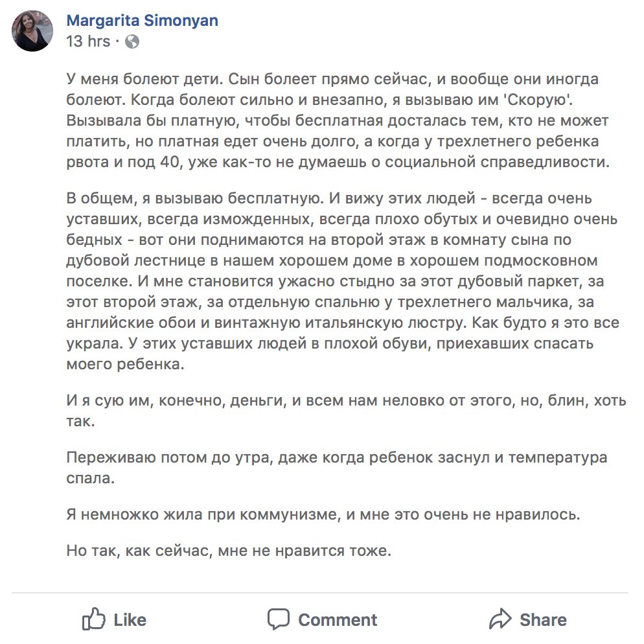Click the thumbs-up Like icon
Viewport: 644px width, 644px height.
coord(94,619)
